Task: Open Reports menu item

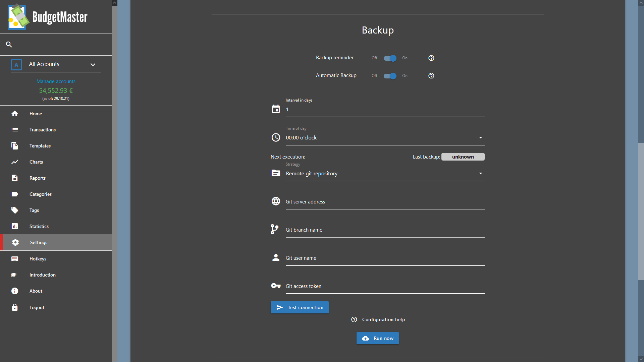Action: point(56,178)
